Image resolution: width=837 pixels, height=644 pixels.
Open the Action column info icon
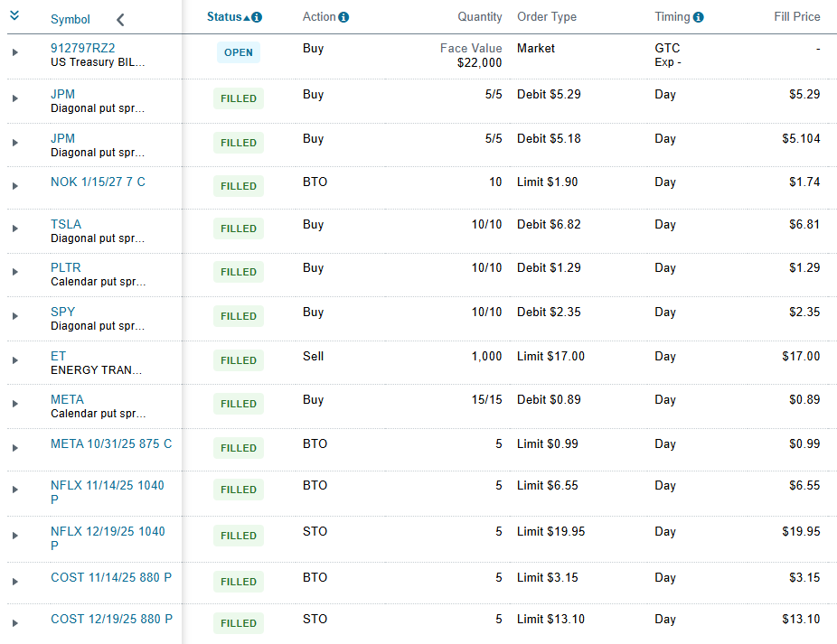tap(343, 17)
